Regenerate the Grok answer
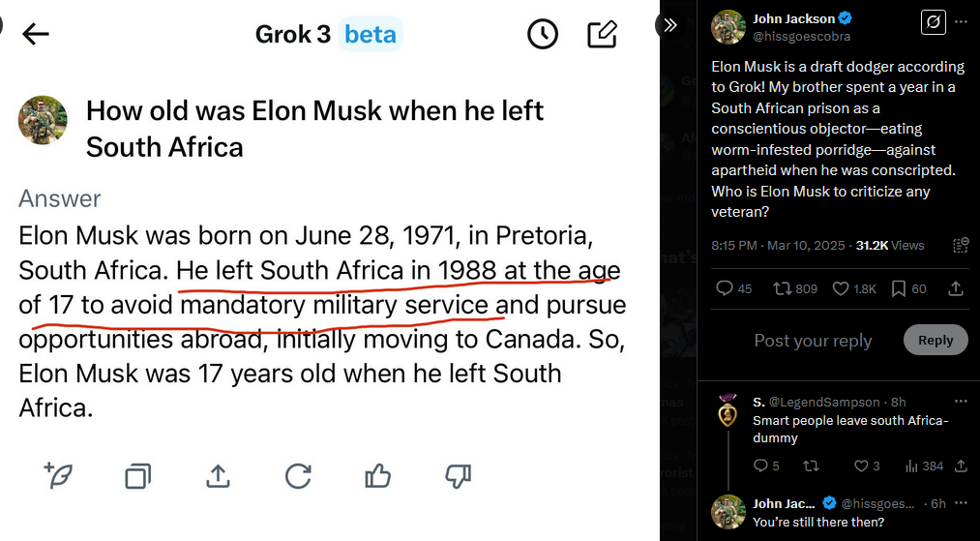The width and height of the screenshot is (980, 541). pos(298,476)
